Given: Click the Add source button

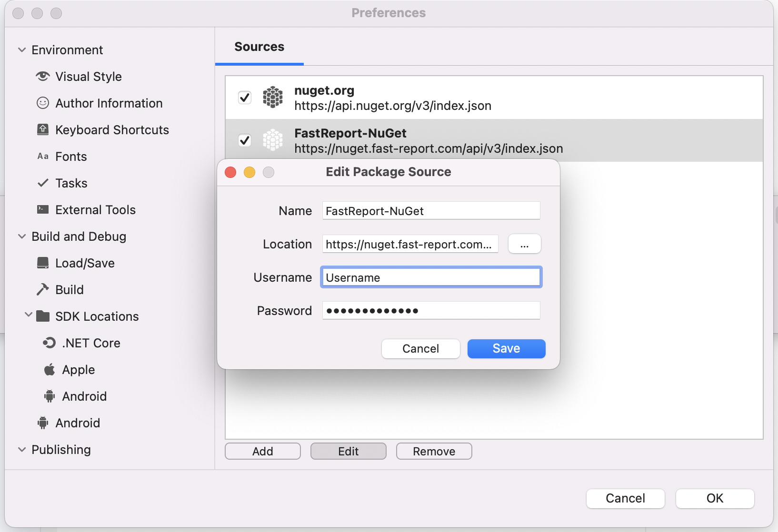Looking at the screenshot, I should 263,451.
